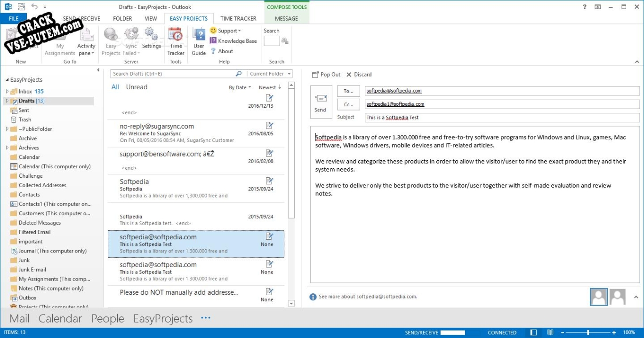Go to Calendar in navigation bar

coord(60,318)
